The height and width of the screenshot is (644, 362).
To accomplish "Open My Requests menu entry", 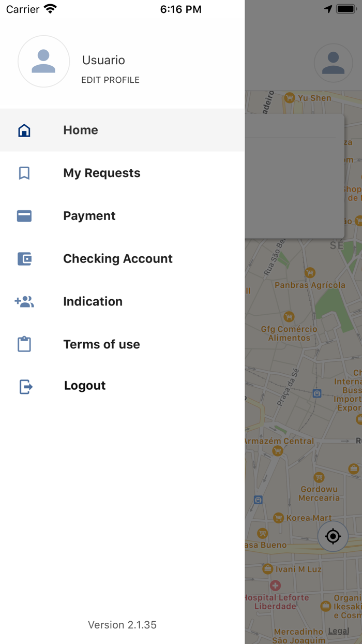I will click(x=122, y=173).
